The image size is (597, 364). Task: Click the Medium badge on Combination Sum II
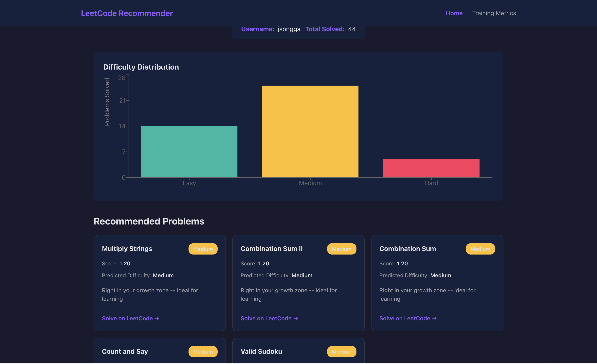tap(341, 249)
